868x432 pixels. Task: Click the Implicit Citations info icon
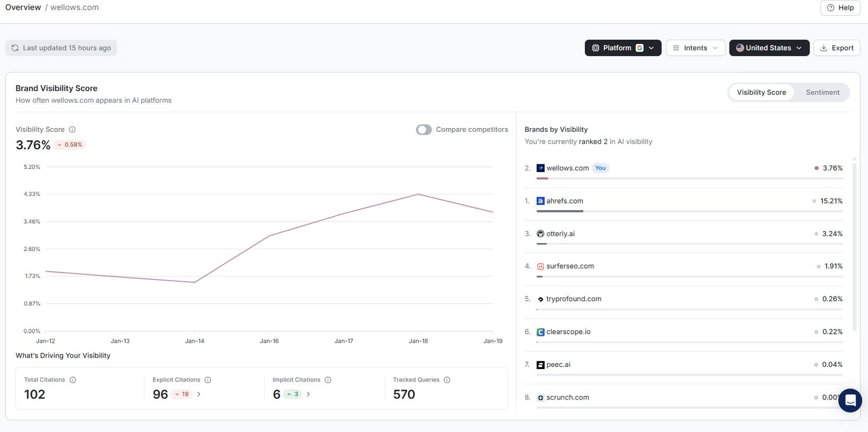point(328,380)
